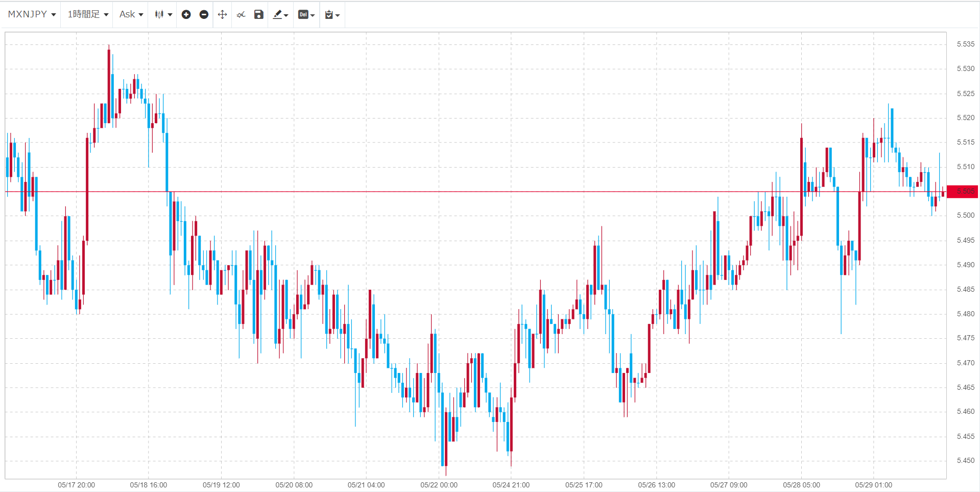The height and width of the screenshot is (492, 980).
Task: Click the 05/27 09:00 time axis label
Action: (x=729, y=485)
